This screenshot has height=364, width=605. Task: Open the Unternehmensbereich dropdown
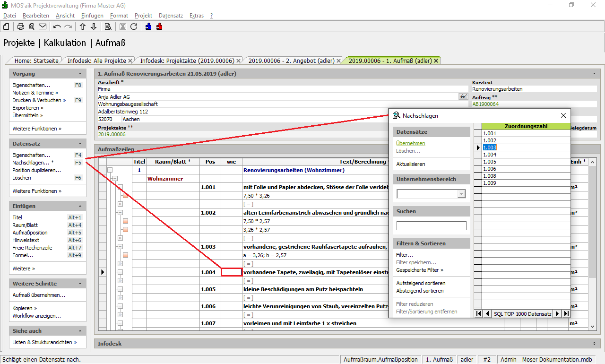(461, 194)
